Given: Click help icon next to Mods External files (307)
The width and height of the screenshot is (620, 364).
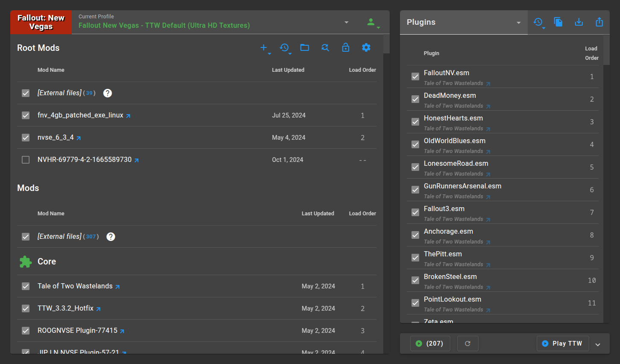Looking at the screenshot, I should point(111,237).
